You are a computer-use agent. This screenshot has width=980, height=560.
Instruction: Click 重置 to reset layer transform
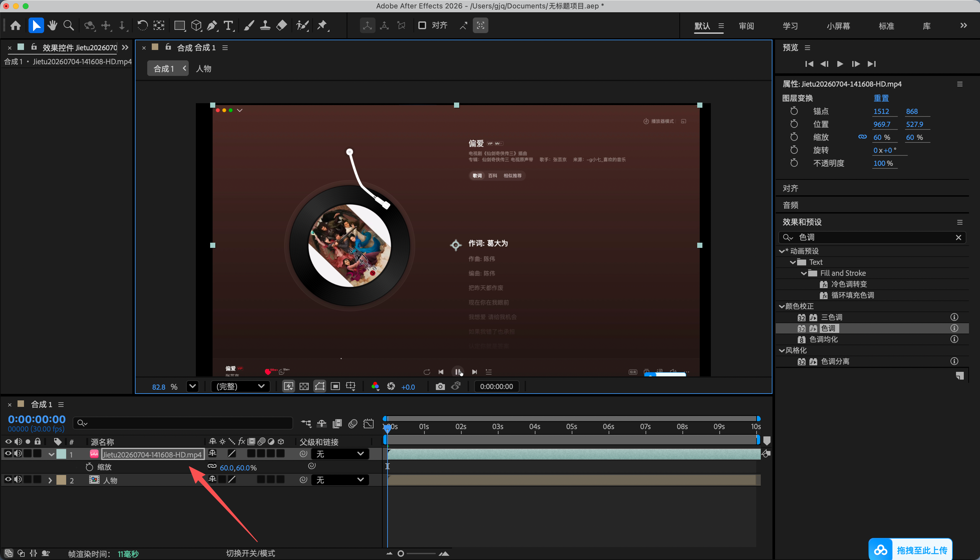[881, 98]
